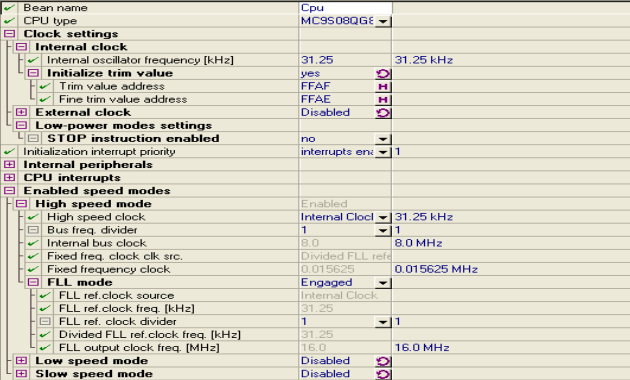
Task: Edit the Fine trim value address FFAE
Action: (337, 99)
